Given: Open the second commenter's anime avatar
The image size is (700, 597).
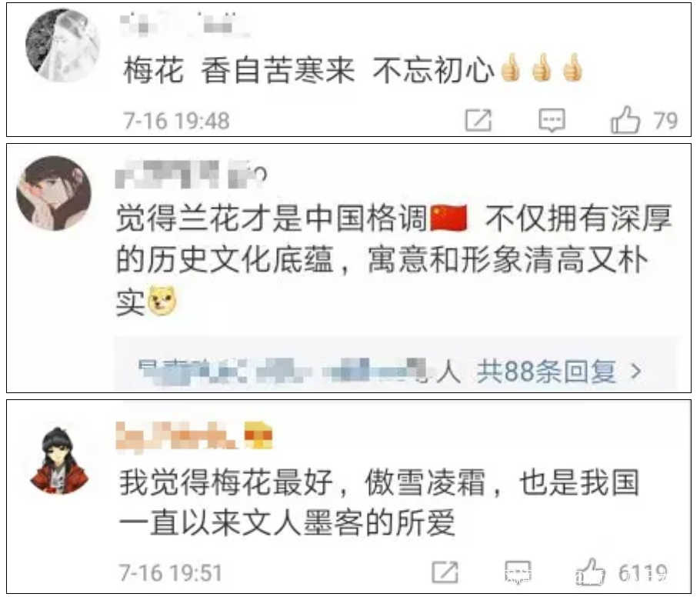Looking at the screenshot, I should pyautogui.click(x=54, y=193).
